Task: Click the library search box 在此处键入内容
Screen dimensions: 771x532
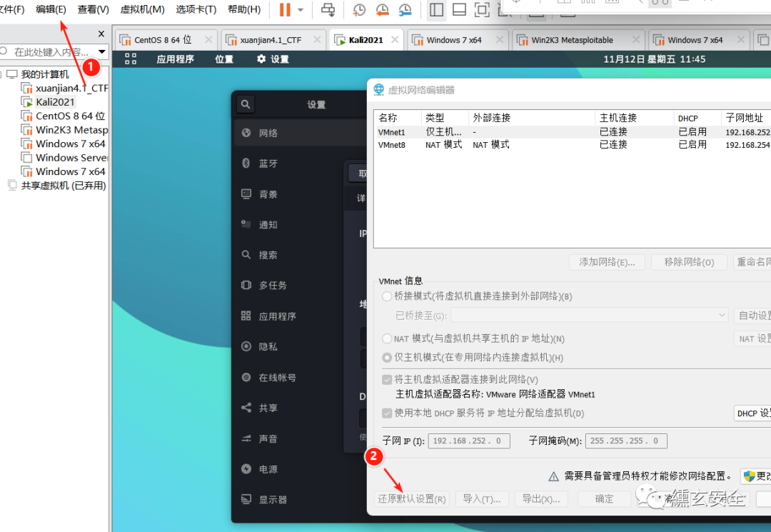Action: tap(51, 51)
